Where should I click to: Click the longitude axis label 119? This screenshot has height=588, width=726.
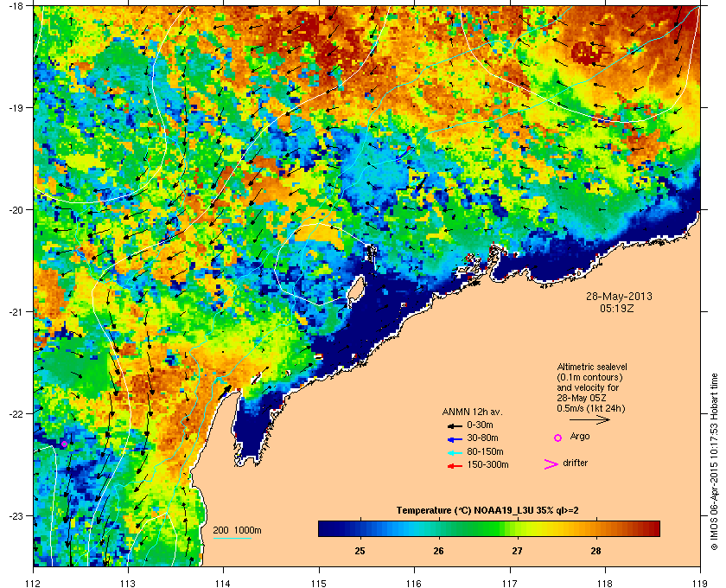pyautogui.click(x=700, y=583)
